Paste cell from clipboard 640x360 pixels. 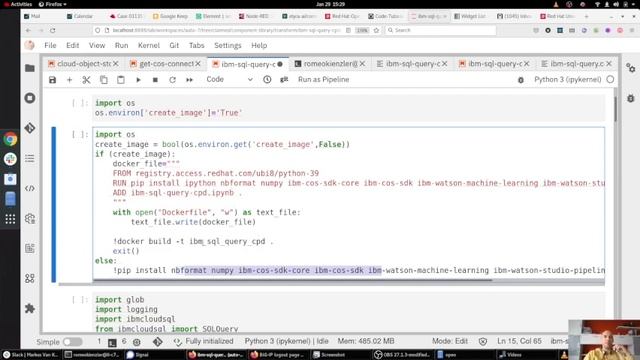tap(121, 80)
